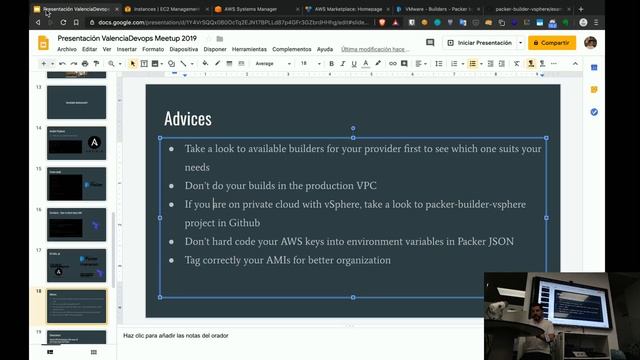
Task: Click the border weight icon
Action: click(x=229, y=64)
